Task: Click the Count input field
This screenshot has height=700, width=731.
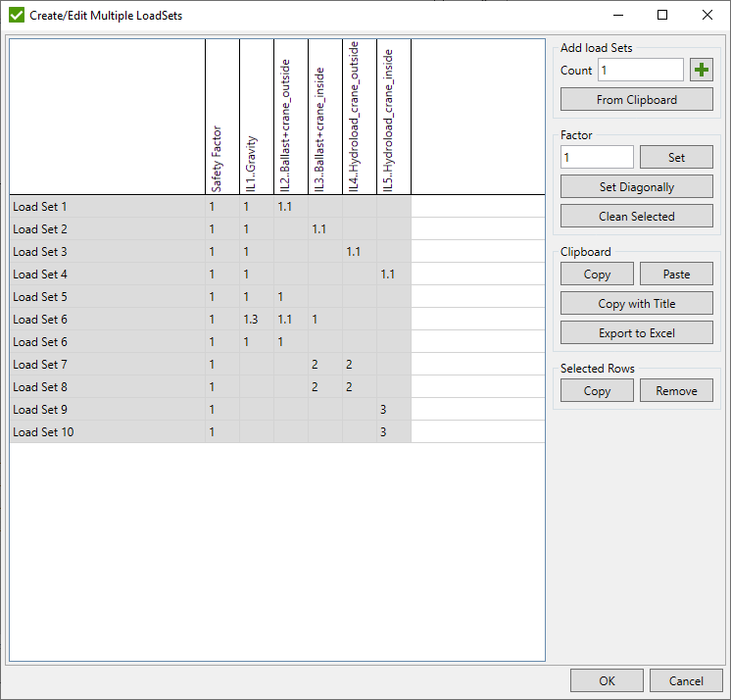Action: [640, 70]
